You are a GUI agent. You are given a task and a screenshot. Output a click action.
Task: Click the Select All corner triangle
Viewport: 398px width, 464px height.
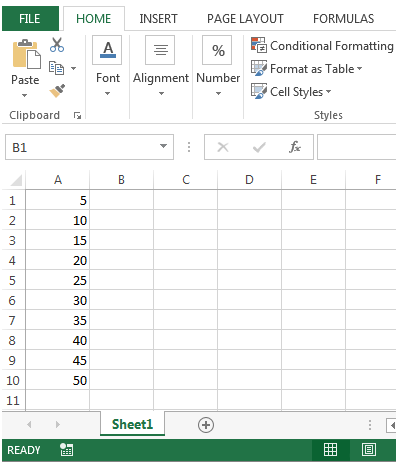click(x=16, y=180)
